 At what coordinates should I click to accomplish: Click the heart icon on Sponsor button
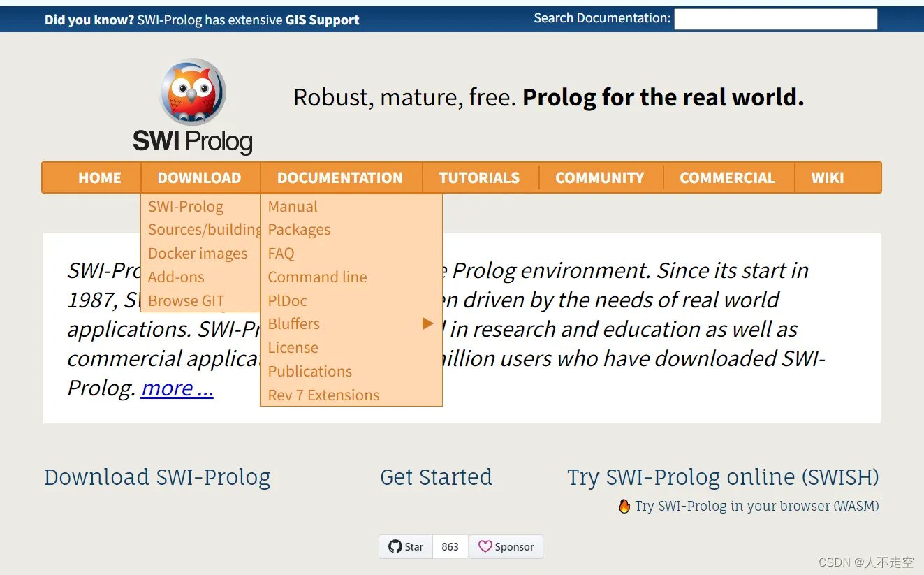486,546
